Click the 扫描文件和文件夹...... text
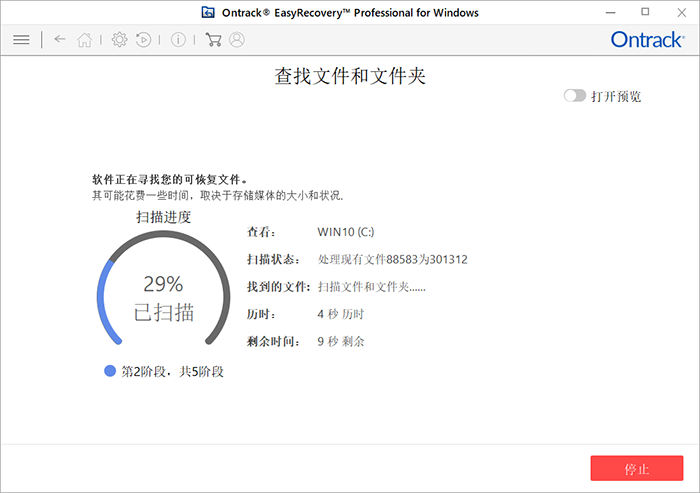Screen dimensions: 700x493 click(x=371, y=287)
